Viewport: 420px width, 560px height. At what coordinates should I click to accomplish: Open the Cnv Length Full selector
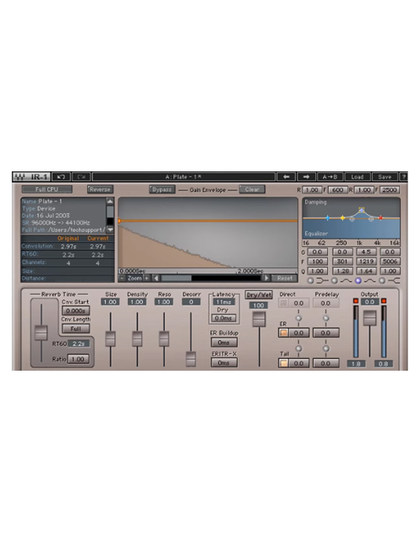click(x=76, y=329)
